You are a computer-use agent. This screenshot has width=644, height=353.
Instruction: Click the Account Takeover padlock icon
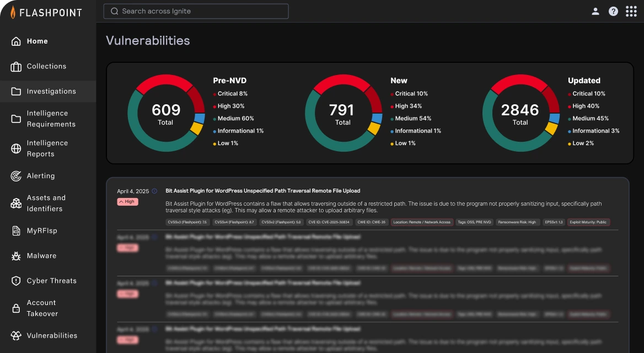point(16,308)
